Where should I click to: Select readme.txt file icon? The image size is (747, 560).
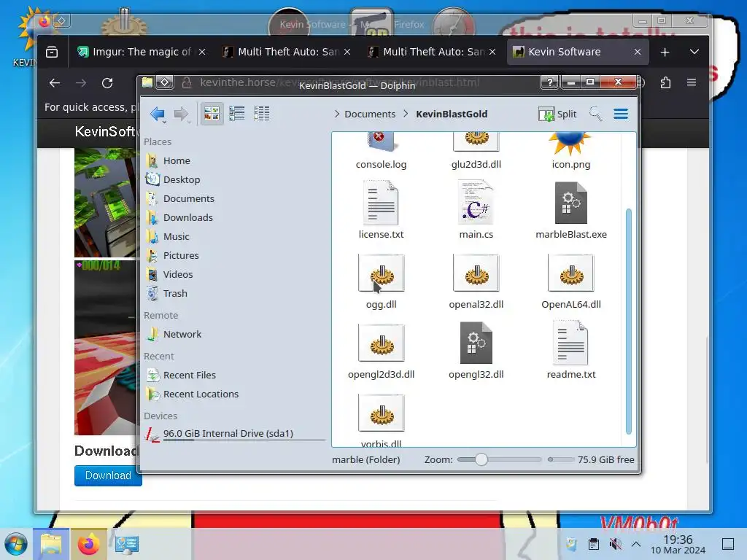pyautogui.click(x=570, y=343)
